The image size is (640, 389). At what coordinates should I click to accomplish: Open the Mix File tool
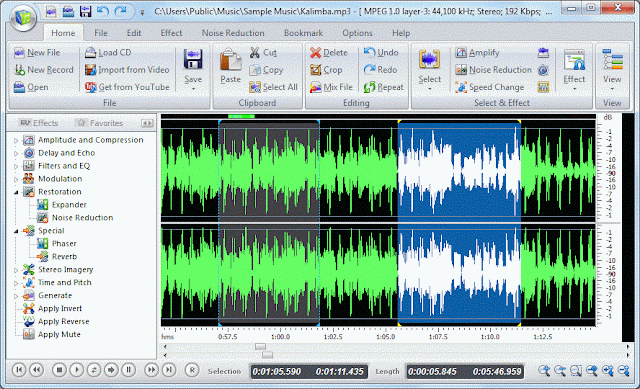331,87
